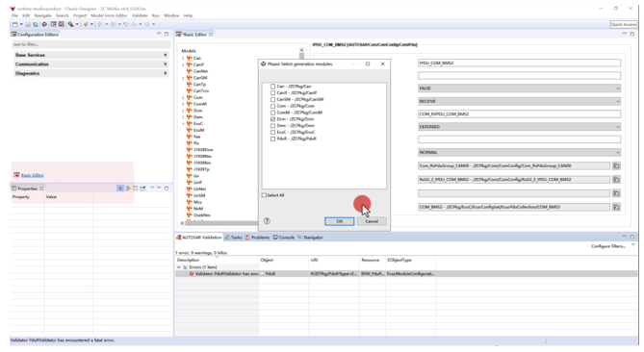The image size is (644, 352).
Task: Edit the IPDU_COM_BMS2 name field
Action: (x=519, y=63)
